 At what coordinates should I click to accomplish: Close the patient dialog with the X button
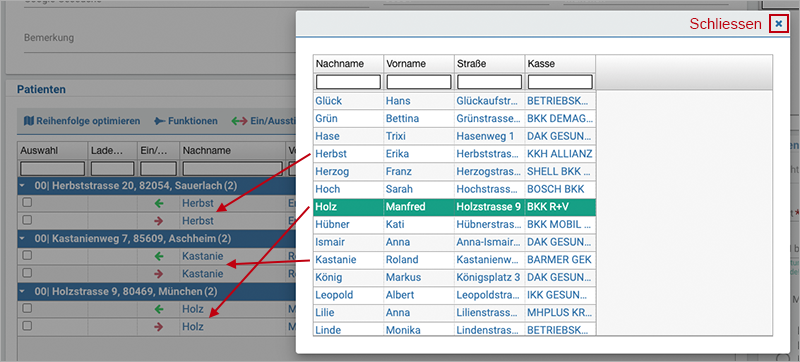click(x=779, y=23)
